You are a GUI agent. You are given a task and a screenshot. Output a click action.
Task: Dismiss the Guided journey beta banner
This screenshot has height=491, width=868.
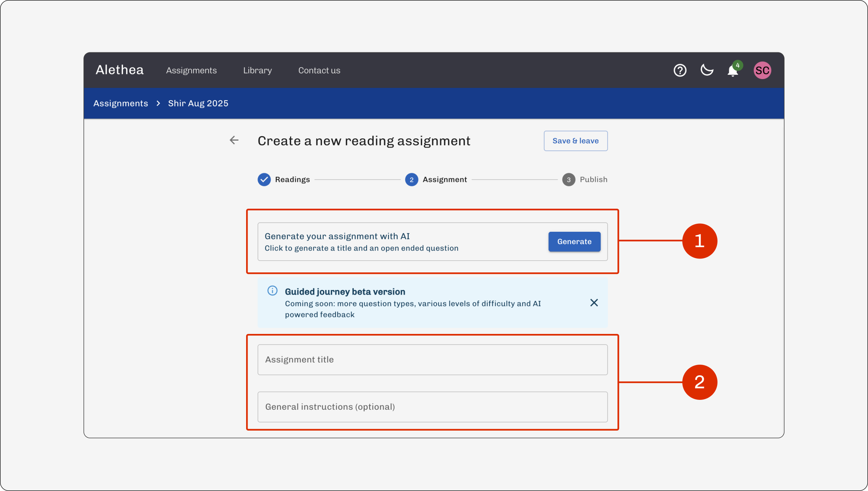(594, 302)
